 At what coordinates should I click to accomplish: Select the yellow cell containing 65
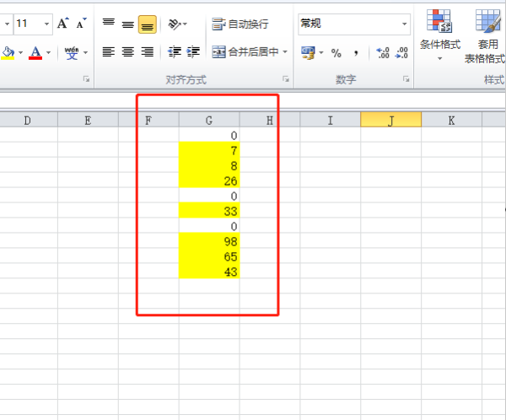209,256
